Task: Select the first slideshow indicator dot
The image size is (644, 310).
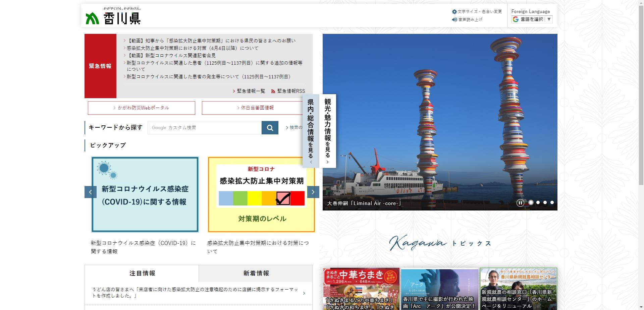Action: 531,202
